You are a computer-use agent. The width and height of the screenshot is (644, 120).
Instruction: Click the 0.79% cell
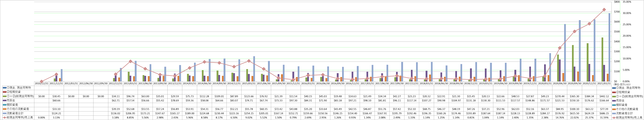coord(293,117)
